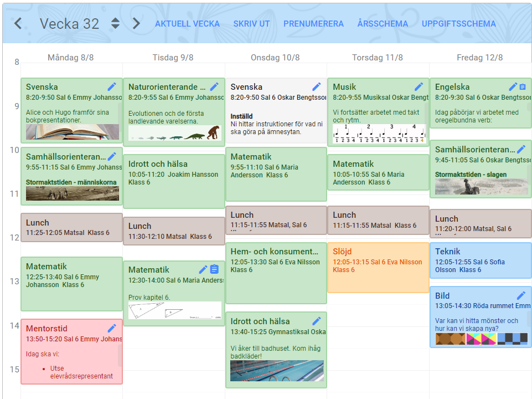Edit Monday Samhällsorienterande pencil icon
The width and height of the screenshot is (532, 399).
(112, 156)
